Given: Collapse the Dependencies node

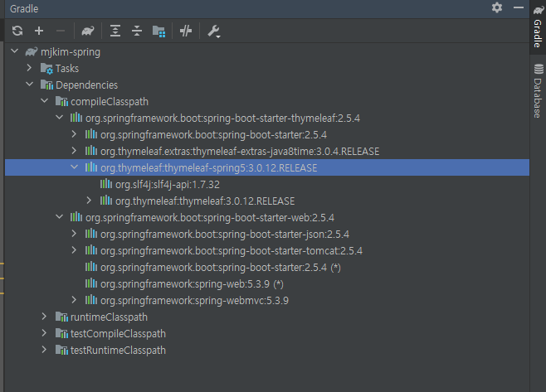Looking at the screenshot, I should (30, 85).
